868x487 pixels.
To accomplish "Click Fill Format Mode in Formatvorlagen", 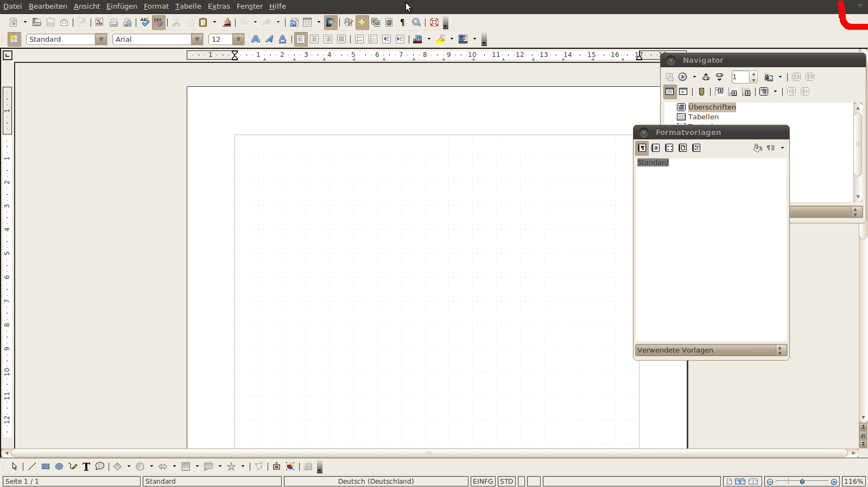I will tap(757, 148).
